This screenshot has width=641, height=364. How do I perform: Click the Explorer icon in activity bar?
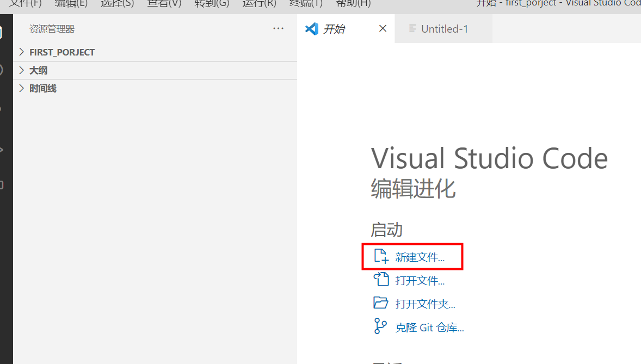click(1, 32)
